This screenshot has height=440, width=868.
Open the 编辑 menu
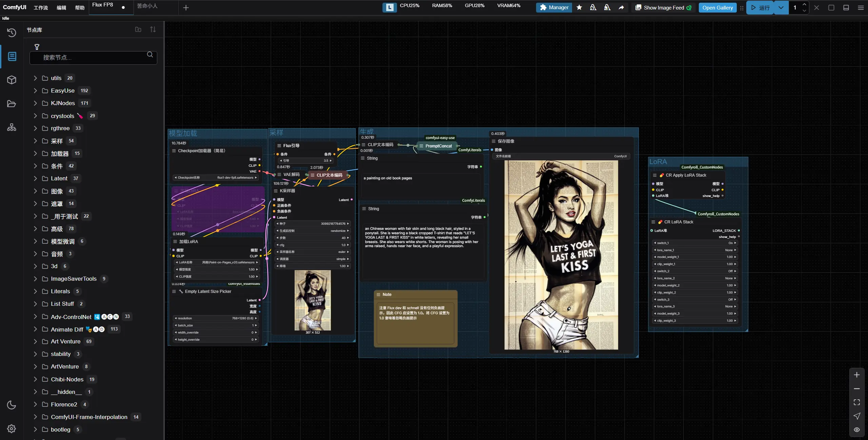click(x=61, y=7)
